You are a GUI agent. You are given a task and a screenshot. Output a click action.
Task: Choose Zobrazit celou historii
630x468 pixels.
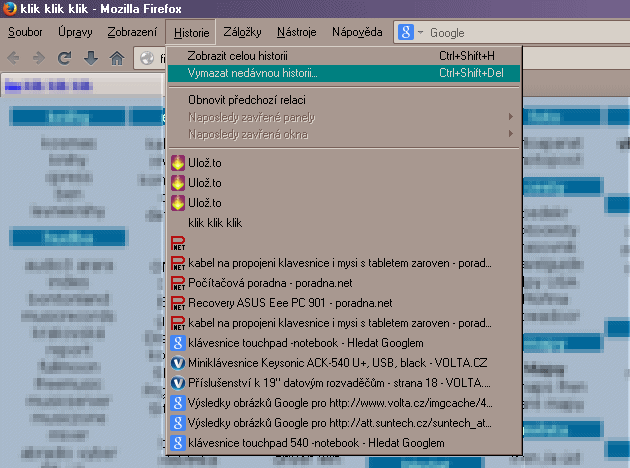[x=344, y=56]
